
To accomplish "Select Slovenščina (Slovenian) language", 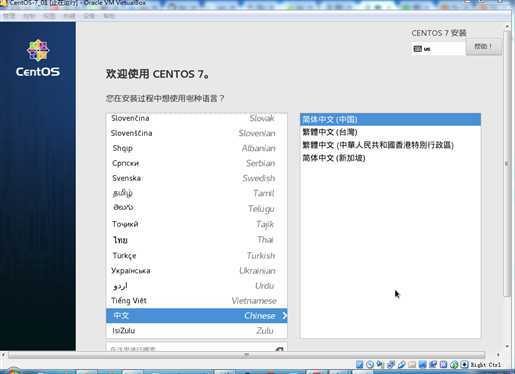I will click(x=196, y=133).
